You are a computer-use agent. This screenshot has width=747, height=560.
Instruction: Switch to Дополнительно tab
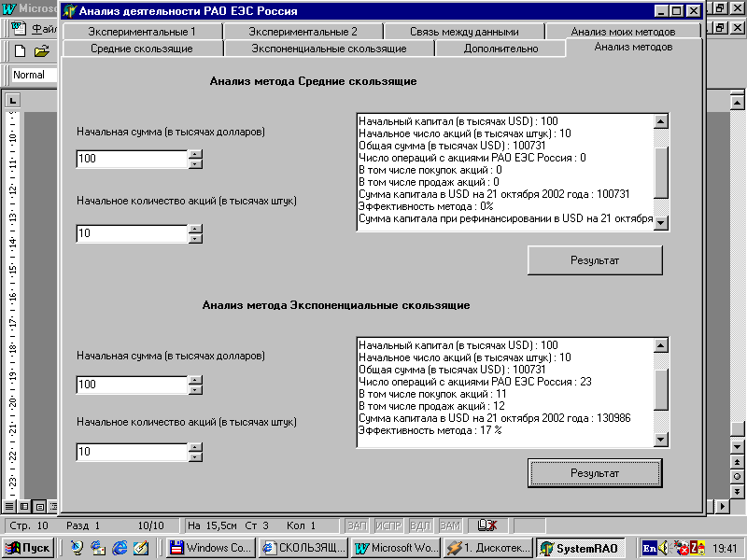pos(500,49)
